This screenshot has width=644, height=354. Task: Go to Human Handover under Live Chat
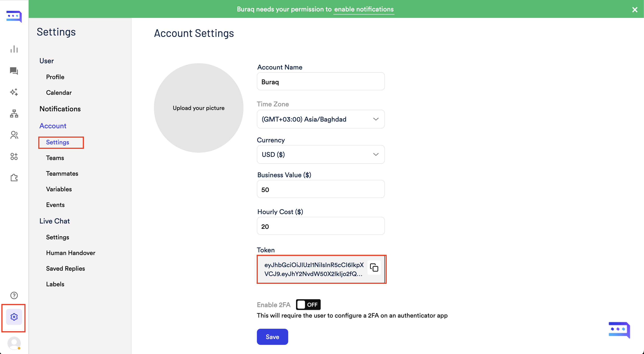coord(70,253)
